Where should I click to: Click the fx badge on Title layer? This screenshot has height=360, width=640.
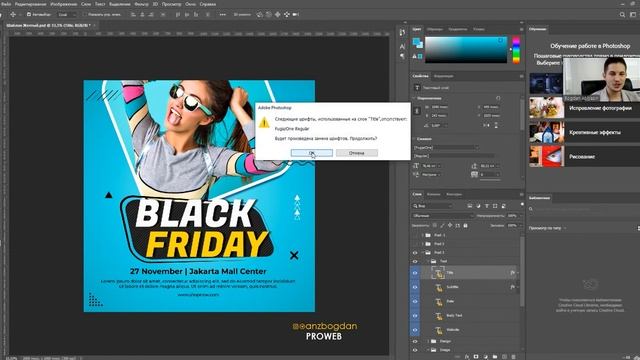512,273
